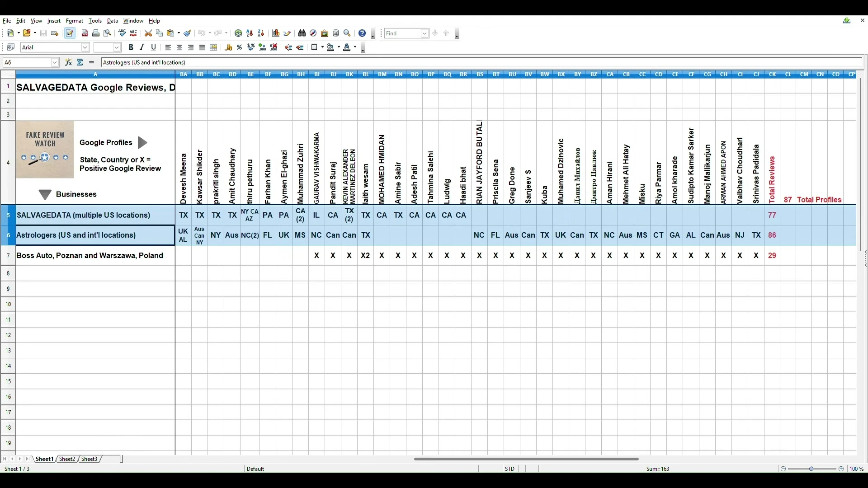This screenshot has width=868, height=488.
Task: Click the horizontal scrollbar thumb
Action: 526,459
